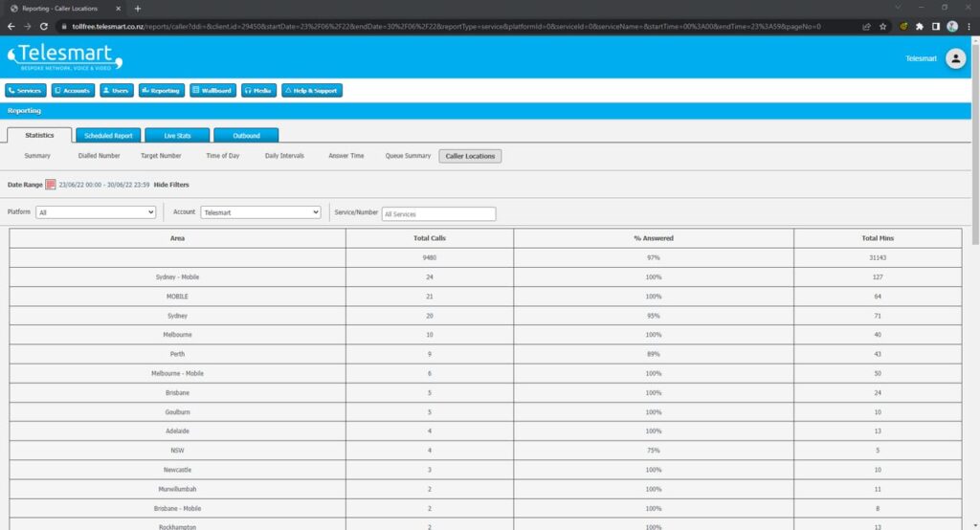Click the Melbourne - Mobile area cell
Screen dimensions: 980x530
coord(177,374)
